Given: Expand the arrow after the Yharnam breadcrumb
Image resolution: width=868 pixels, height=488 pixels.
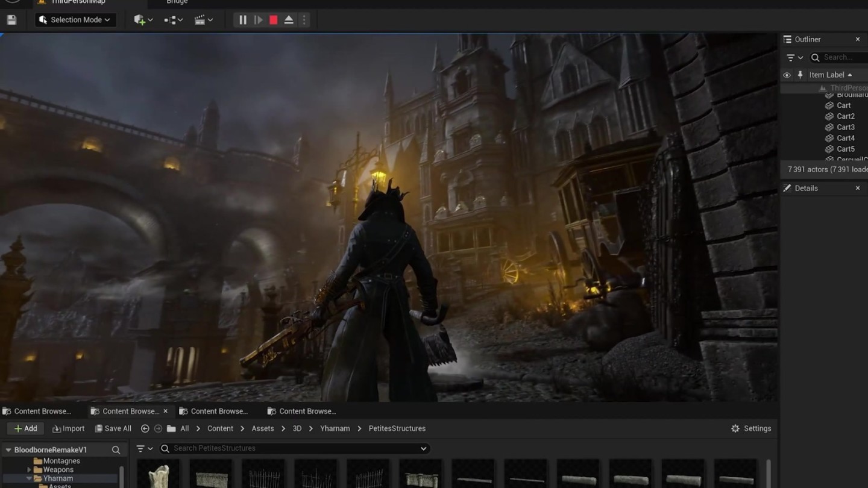Looking at the screenshot, I should [x=359, y=428].
